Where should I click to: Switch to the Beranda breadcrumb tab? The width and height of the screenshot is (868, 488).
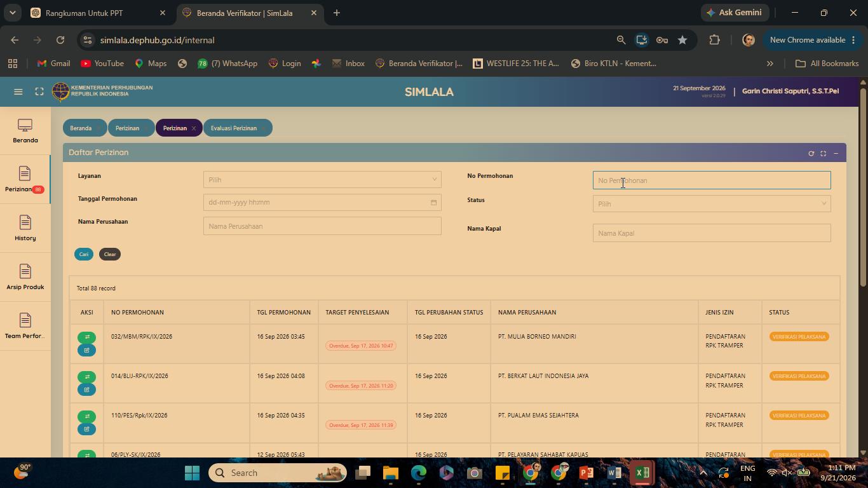[x=81, y=128]
